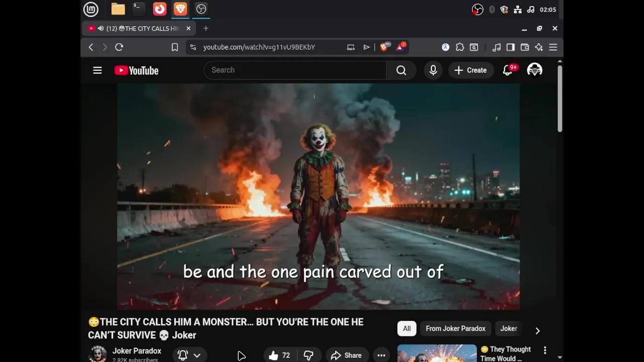Click the youtube.com URL address field
Screen dimensions: 644x362
(x=259, y=47)
